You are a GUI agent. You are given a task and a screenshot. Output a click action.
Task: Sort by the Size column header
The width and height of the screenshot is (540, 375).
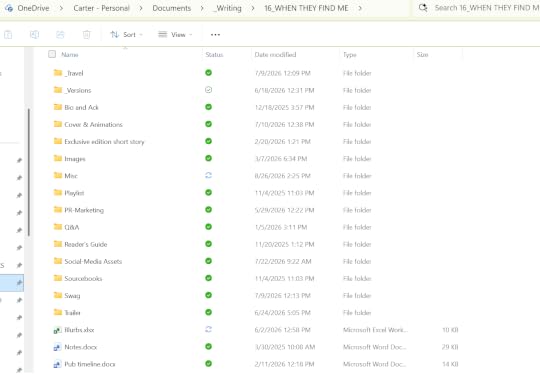(422, 54)
